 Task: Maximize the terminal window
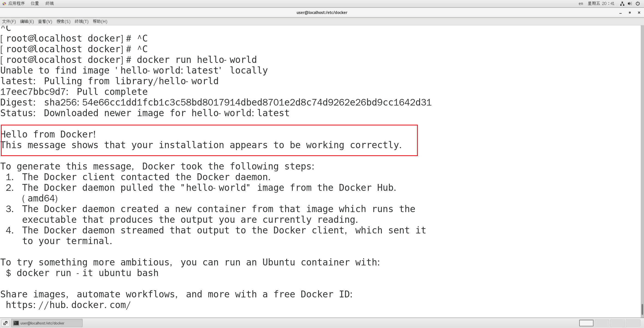(x=630, y=13)
